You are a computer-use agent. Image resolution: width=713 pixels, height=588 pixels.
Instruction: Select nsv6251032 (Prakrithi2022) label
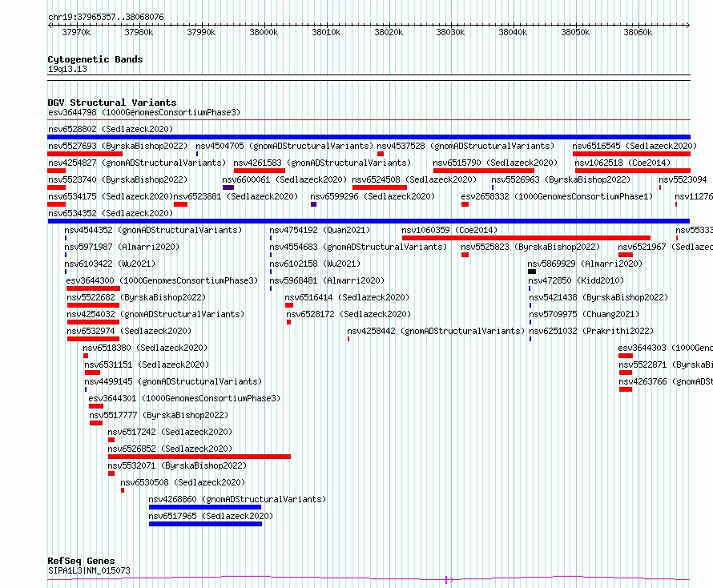[591, 331]
